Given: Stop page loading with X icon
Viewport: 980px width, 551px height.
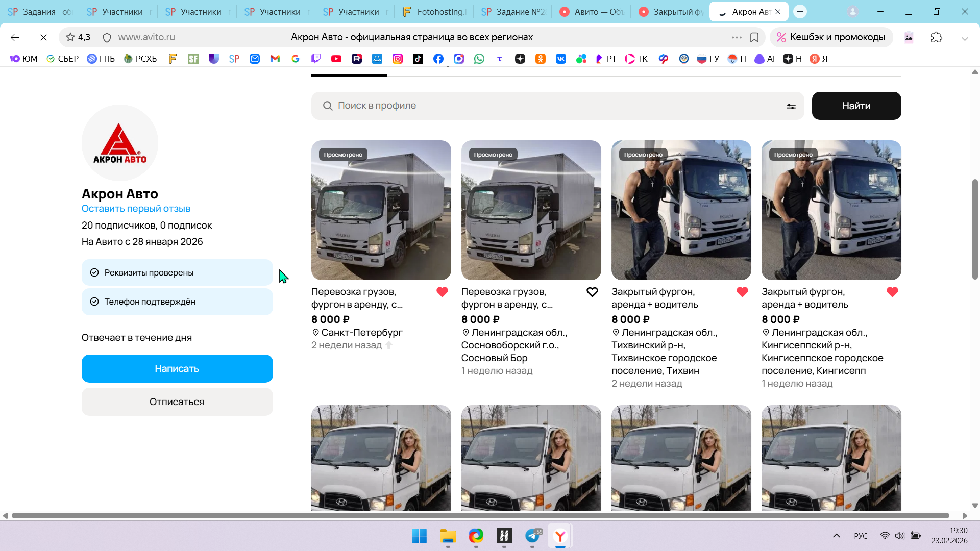Looking at the screenshot, I should coord(43,37).
